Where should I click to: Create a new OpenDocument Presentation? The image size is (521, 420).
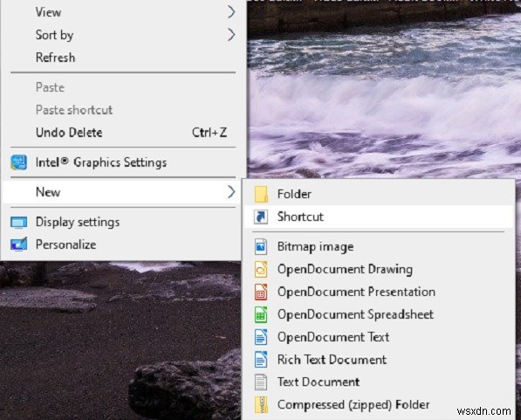[379, 292]
